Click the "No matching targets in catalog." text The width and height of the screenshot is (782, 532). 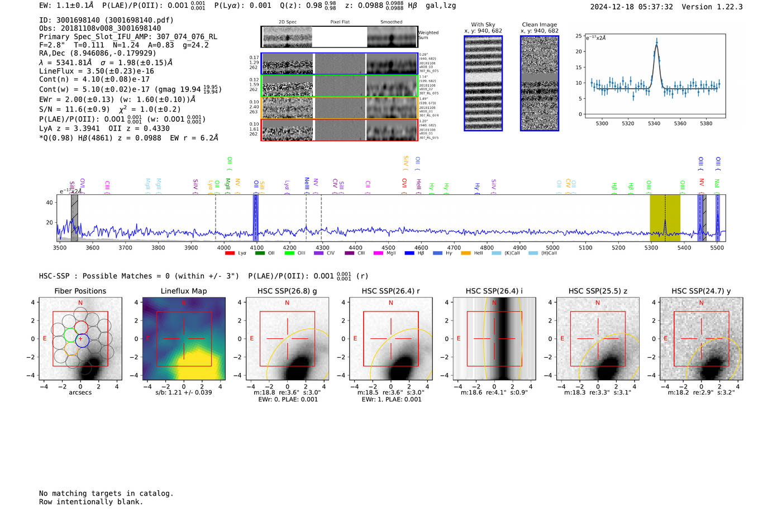(x=106, y=493)
